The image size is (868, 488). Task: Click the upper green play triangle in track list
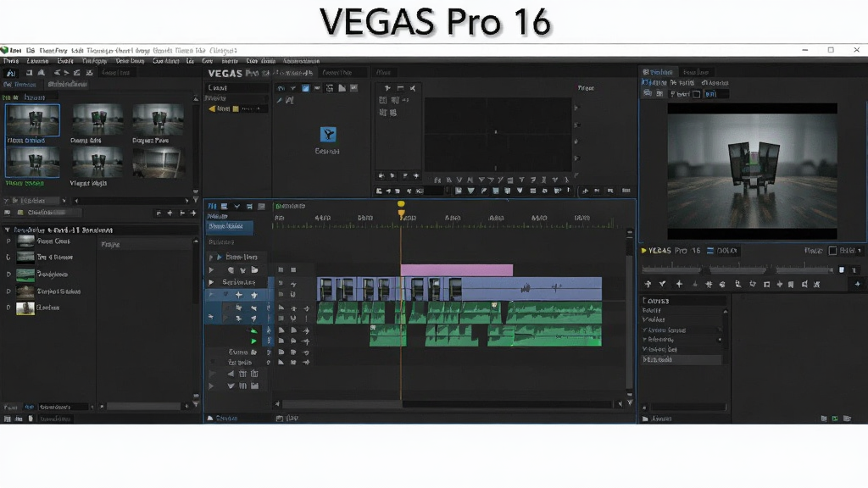(253, 331)
